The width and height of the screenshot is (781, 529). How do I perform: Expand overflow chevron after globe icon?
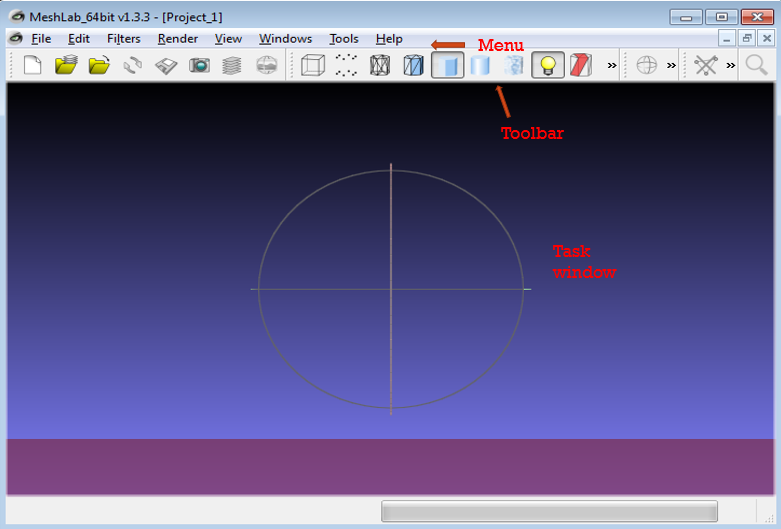pos(672,66)
